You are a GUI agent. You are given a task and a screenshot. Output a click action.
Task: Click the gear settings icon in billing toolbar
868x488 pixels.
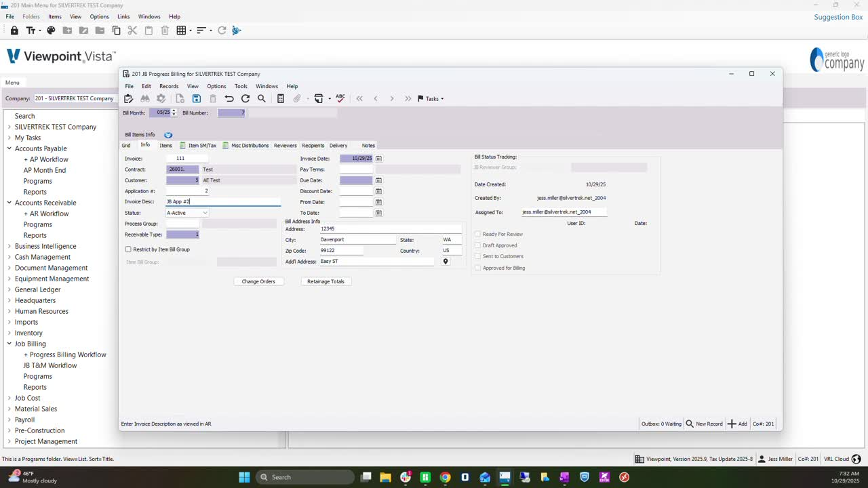point(161,99)
